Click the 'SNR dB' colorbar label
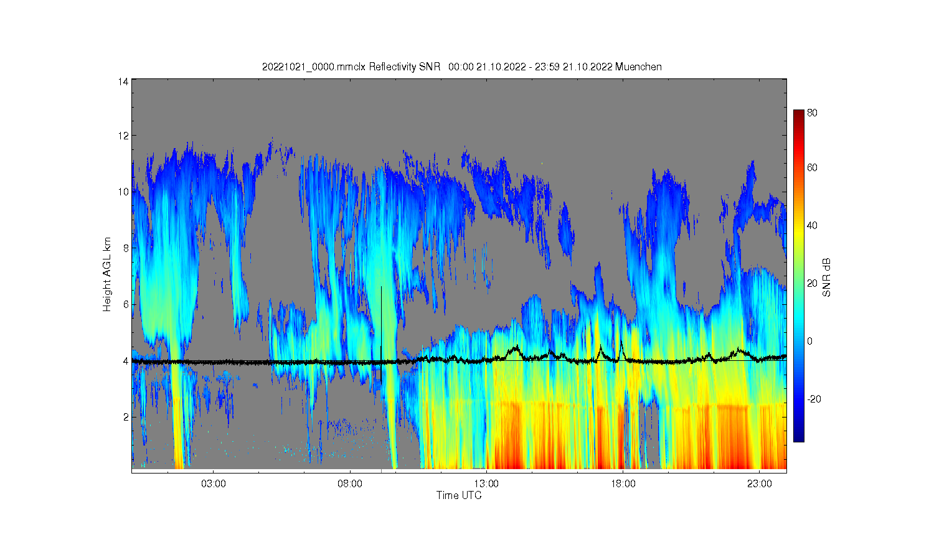This screenshot has width=934, height=560. [x=827, y=277]
